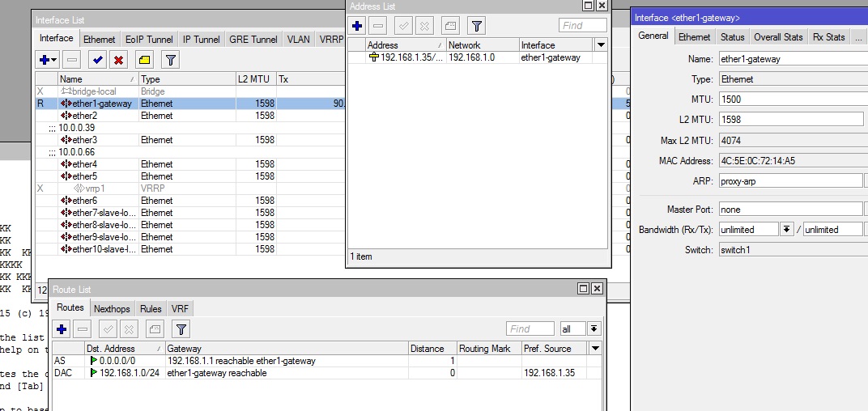The height and width of the screenshot is (411, 868).
Task: Open the 'all' dropdown in Route List
Action: [x=594, y=328]
